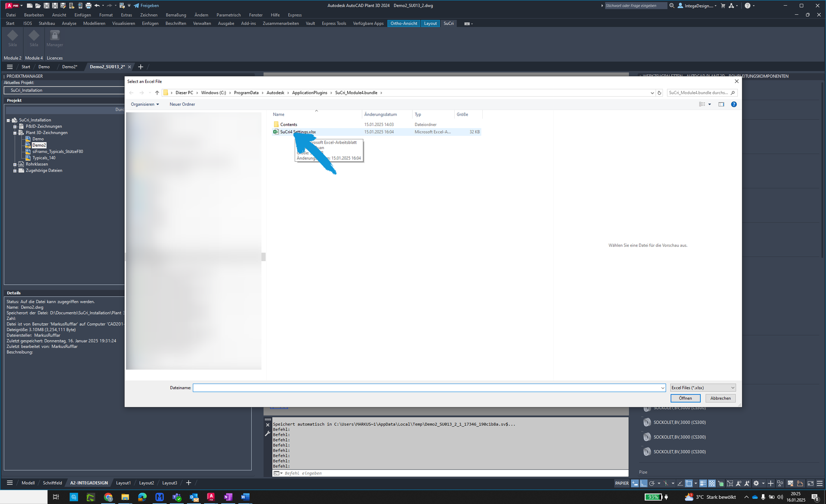Collapse the Plant 3D-Zeichnungen tree node
The width and height of the screenshot is (826, 504).
[x=15, y=133]
